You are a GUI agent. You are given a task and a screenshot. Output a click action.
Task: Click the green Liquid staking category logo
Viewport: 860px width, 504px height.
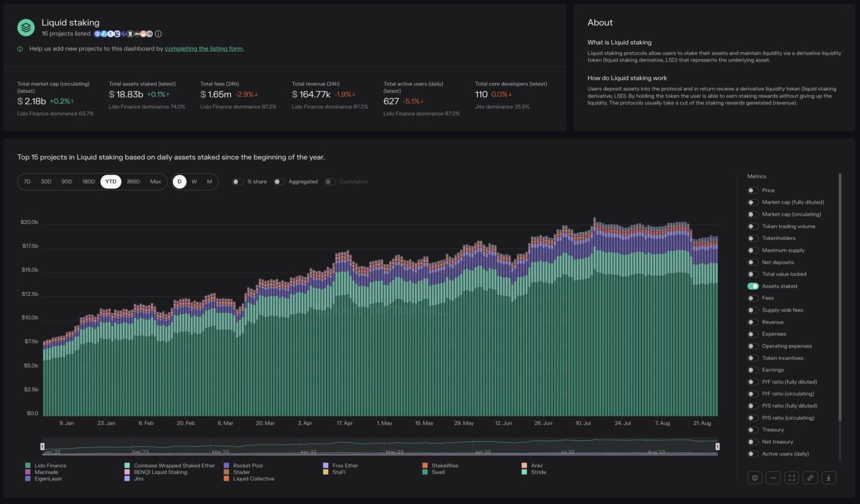[26, 27]
